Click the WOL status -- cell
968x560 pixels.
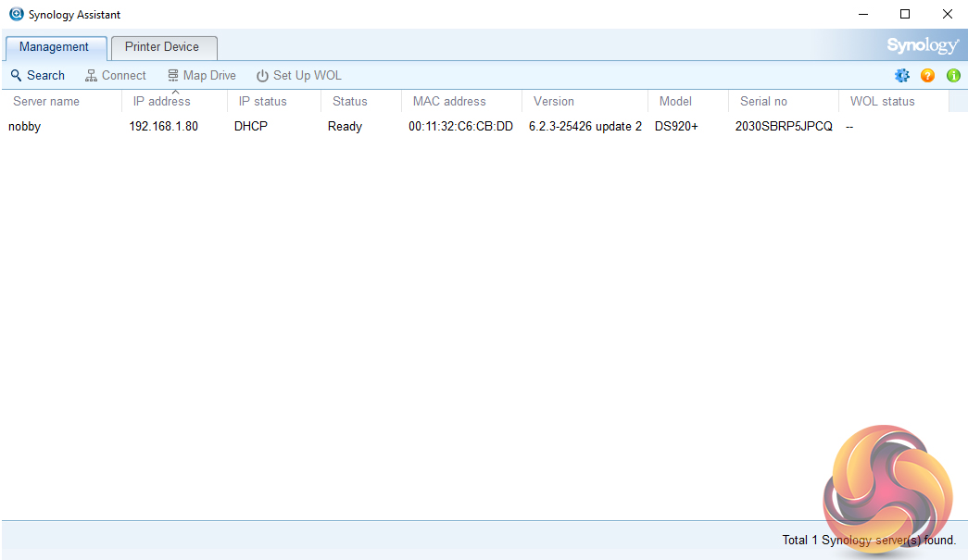tap(849, 127)
